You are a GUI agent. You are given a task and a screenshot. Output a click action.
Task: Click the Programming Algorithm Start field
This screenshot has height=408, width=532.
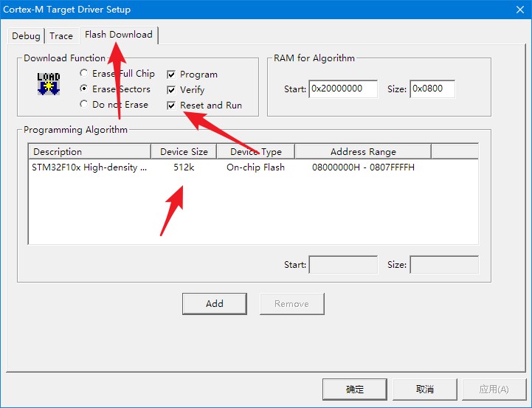343,265
